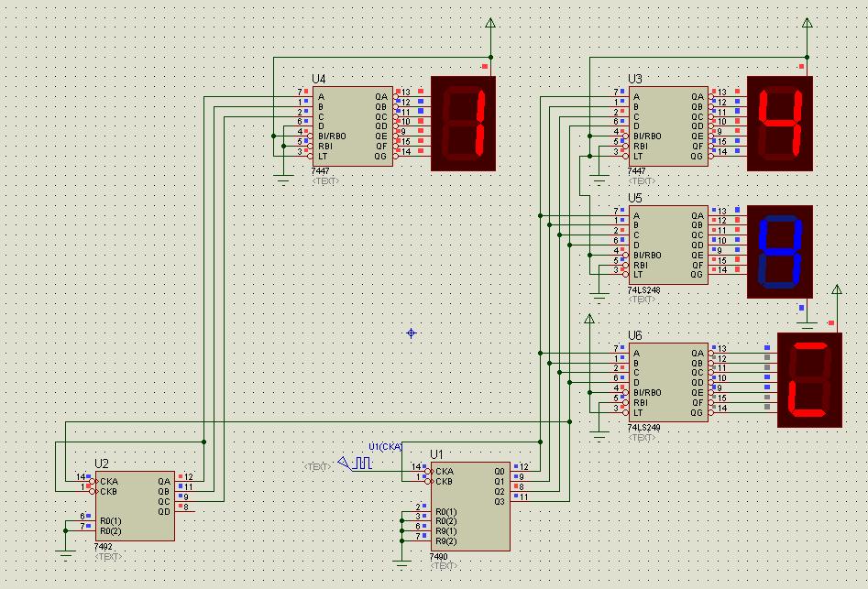Select the seven-segment display beside U6
This screenshot has height=589, width=868.
point(809,379)
